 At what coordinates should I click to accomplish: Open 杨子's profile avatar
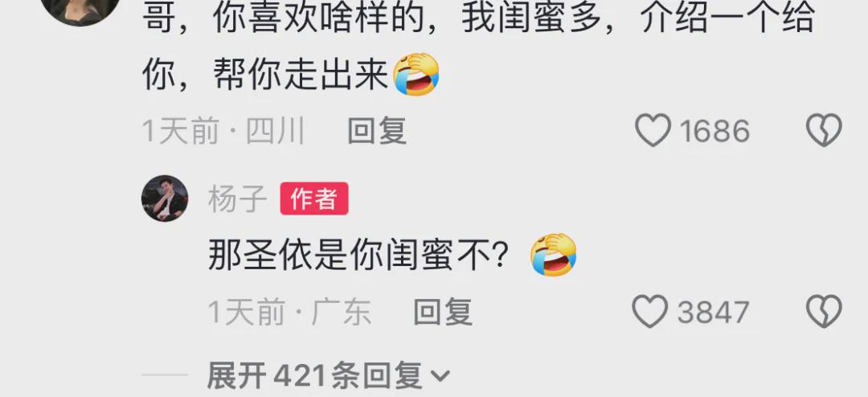point(165,198)
